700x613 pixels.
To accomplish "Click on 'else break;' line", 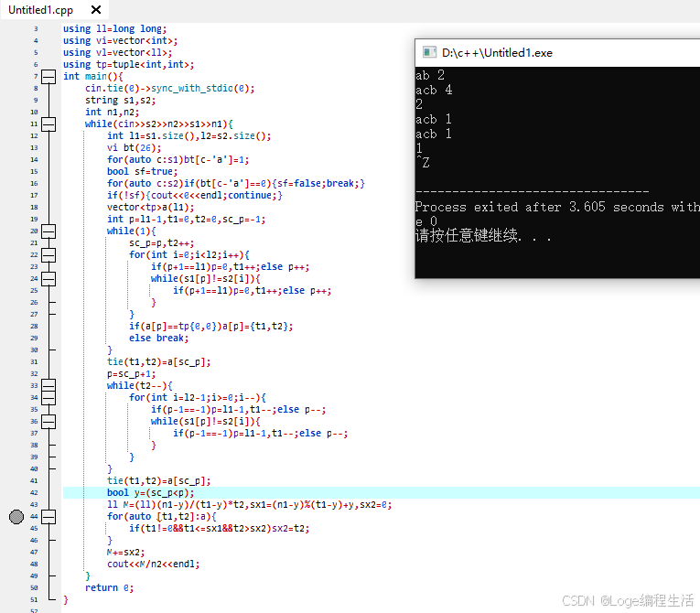I will [159, 339].
